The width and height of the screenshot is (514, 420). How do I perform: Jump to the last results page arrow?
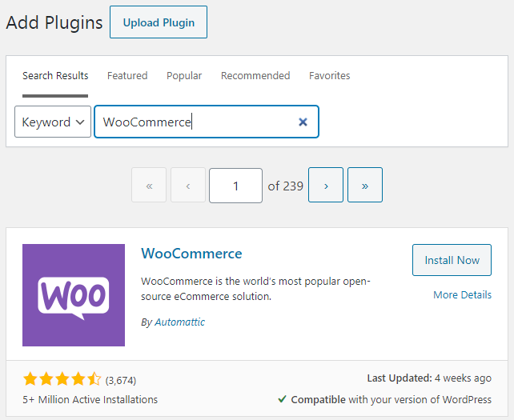click(x=365, y=185)
